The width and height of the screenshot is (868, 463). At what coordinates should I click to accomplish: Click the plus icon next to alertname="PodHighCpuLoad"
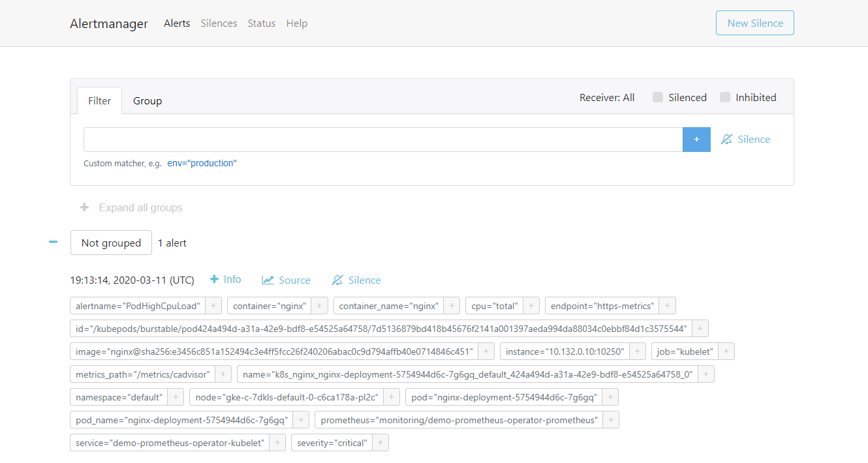click(x=213, y=306)
